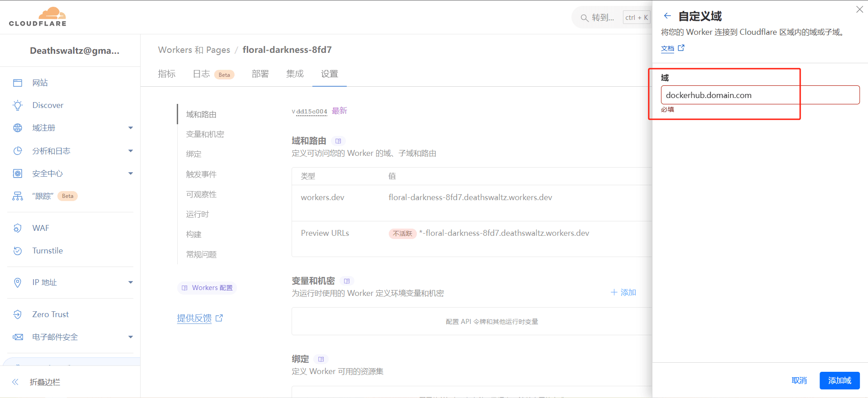Screen dimensions: 868x398
Task: Click the docs icon next to 域和路由 heading
Action: (x=338, y=141)
